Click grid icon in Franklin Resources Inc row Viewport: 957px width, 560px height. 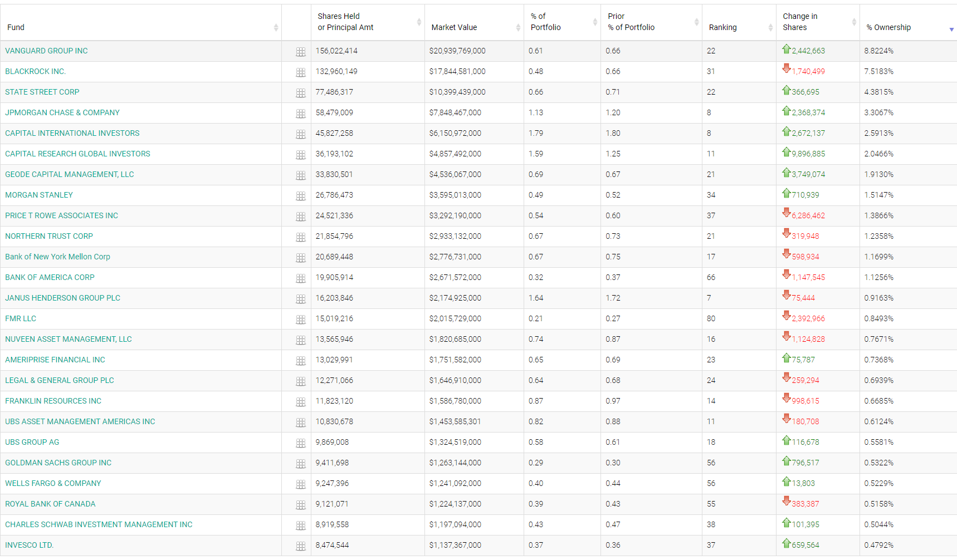(301, 402)
